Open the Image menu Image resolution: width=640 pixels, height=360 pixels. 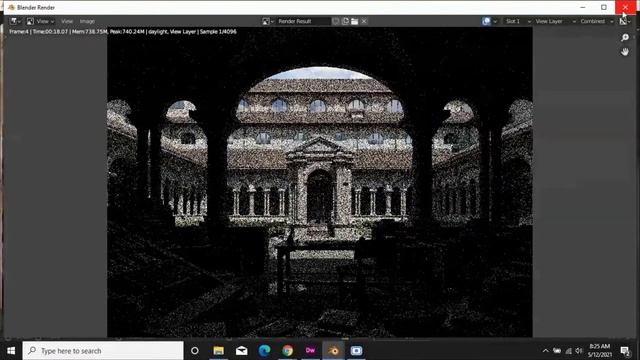pos(87,21)
